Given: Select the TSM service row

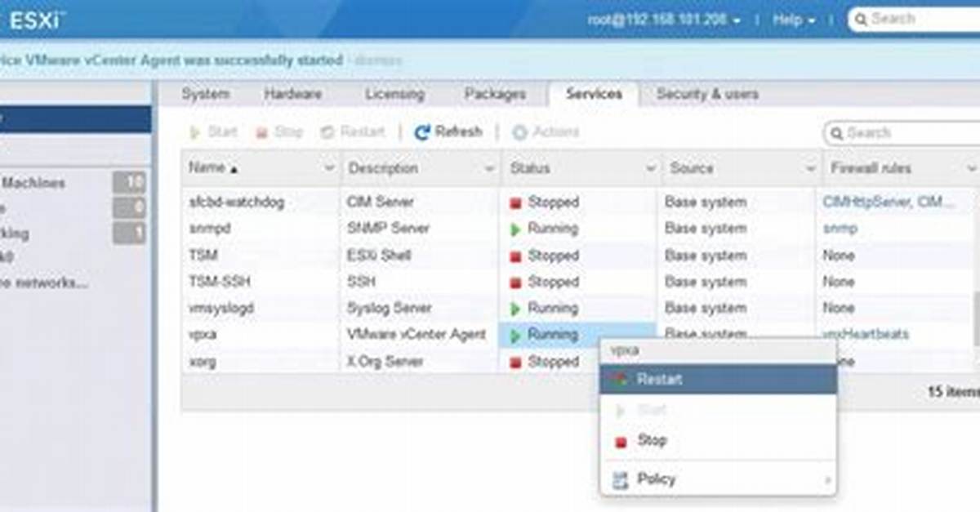Looking at the screenshot, I should tap(578, 256).
